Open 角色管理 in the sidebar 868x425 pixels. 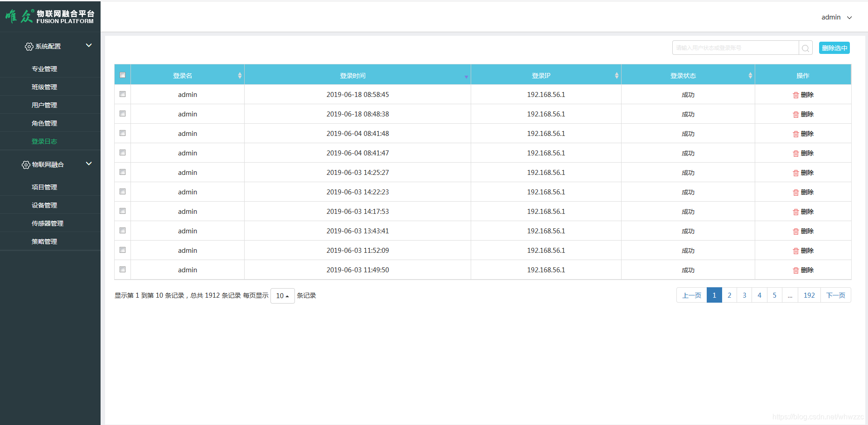tap(44, 123)
